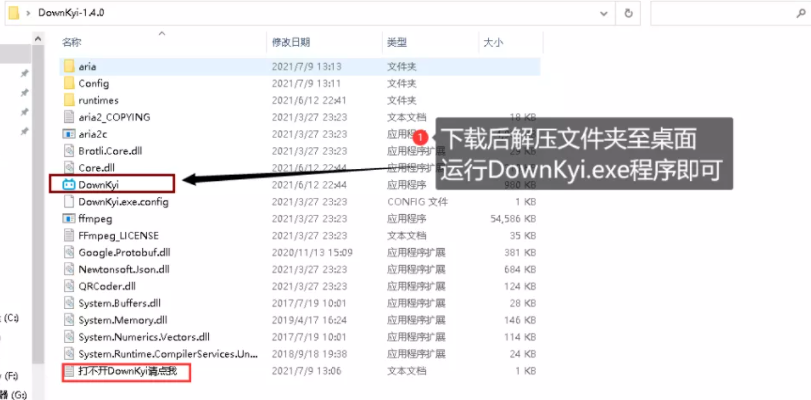Click the runtimes folder icon
Viewport: 811px width, 400px height.
click(x=68, y=100)
